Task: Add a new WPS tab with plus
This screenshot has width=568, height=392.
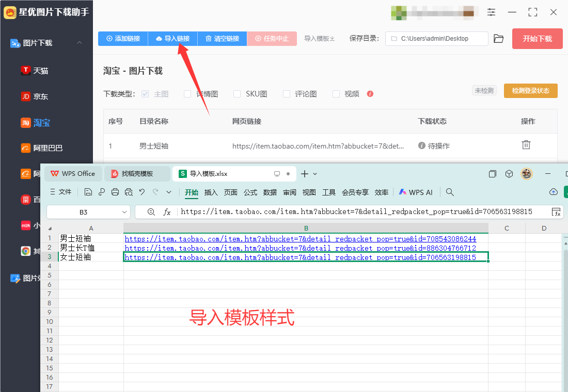Action: (x=305, y=174)
